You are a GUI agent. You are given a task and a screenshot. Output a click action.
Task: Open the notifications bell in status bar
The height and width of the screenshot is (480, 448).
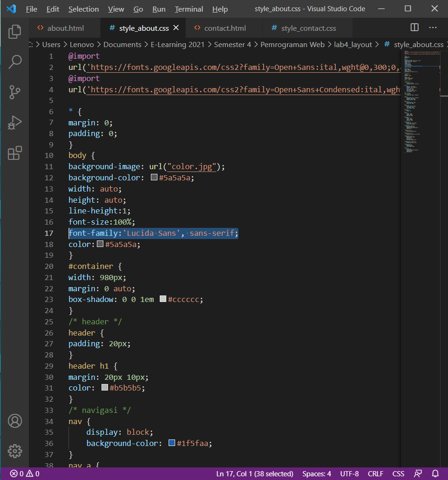point(435,473)
